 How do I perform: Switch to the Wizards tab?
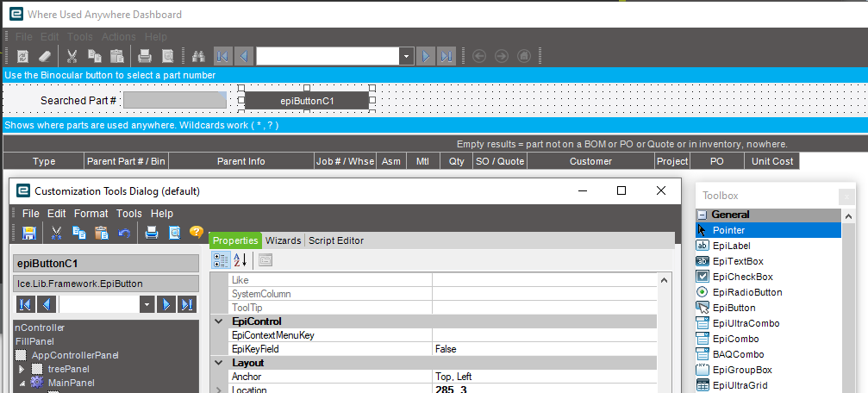[x=284, y=240]
